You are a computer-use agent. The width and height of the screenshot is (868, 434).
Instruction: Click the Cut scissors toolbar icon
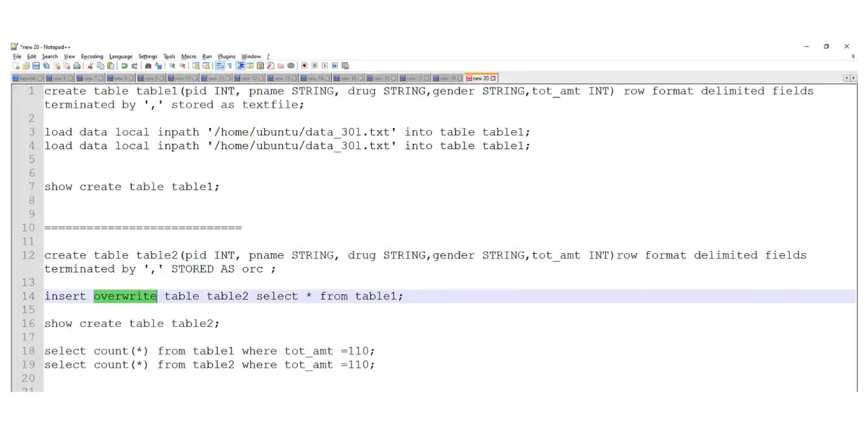point(90,65)
